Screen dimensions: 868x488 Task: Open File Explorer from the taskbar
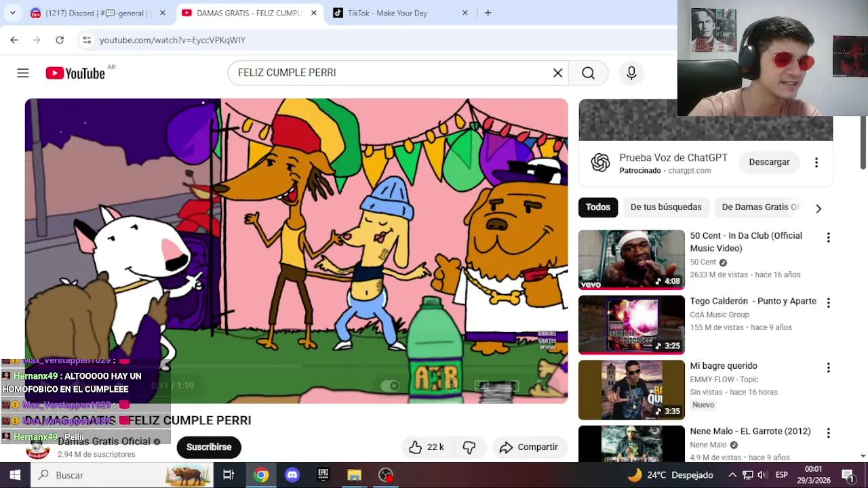[354, 475]
